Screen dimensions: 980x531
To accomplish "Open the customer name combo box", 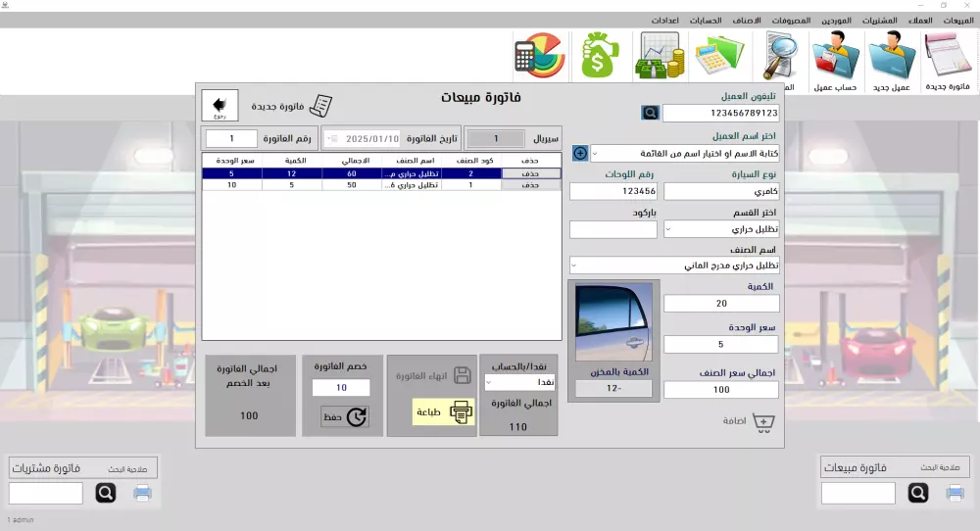I will 685,153.
